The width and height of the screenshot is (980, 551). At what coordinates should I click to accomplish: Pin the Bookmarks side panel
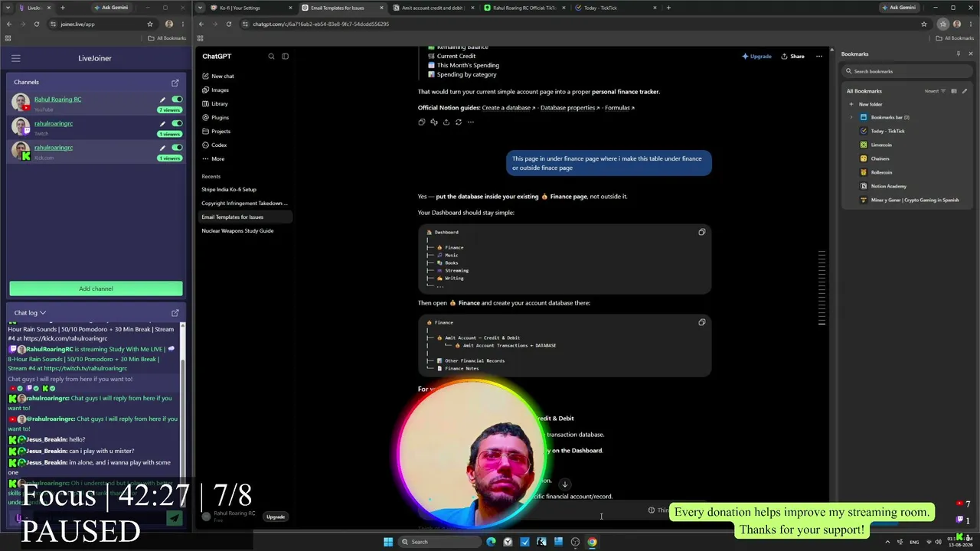click(x=958, y=54)
